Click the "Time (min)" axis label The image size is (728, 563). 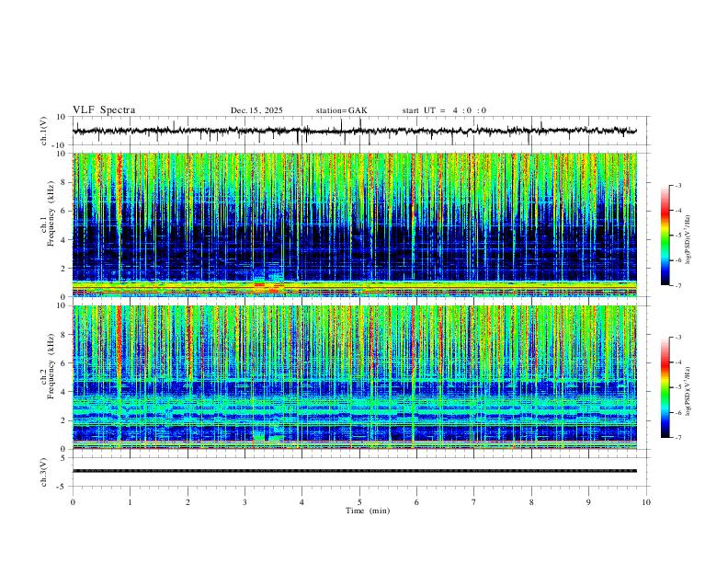pyautogui.click(x=368, y=511)
